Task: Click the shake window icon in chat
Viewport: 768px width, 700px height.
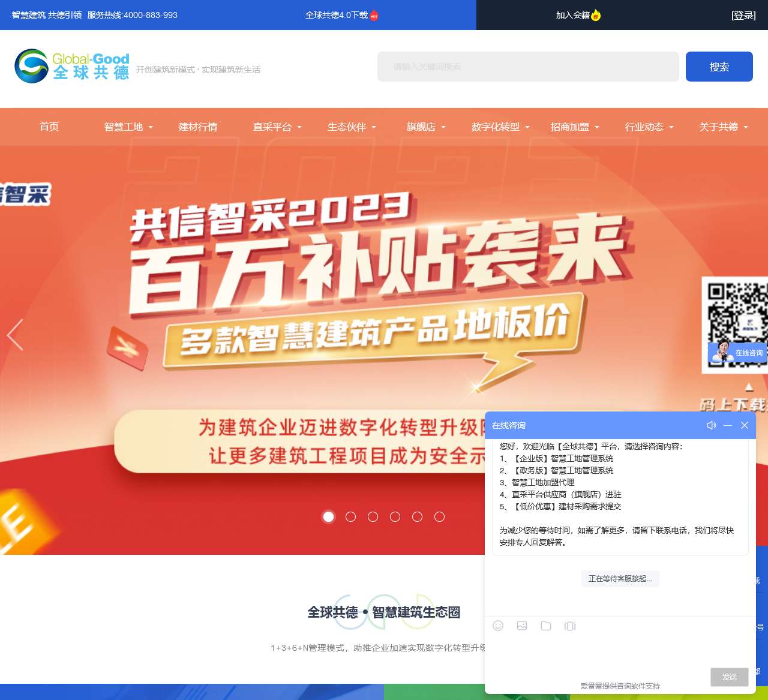Action: pyautogui.click(x=570, y=626)
